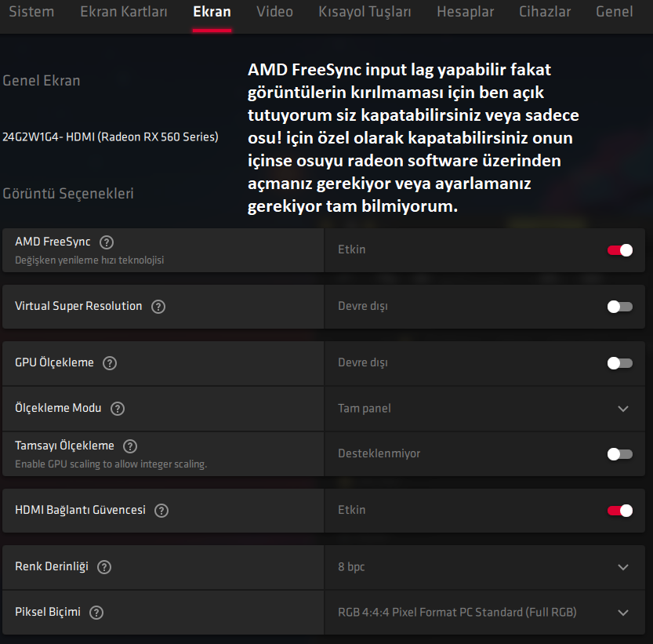
Task: Open the Sistem tab
Action: coord(31,12)
